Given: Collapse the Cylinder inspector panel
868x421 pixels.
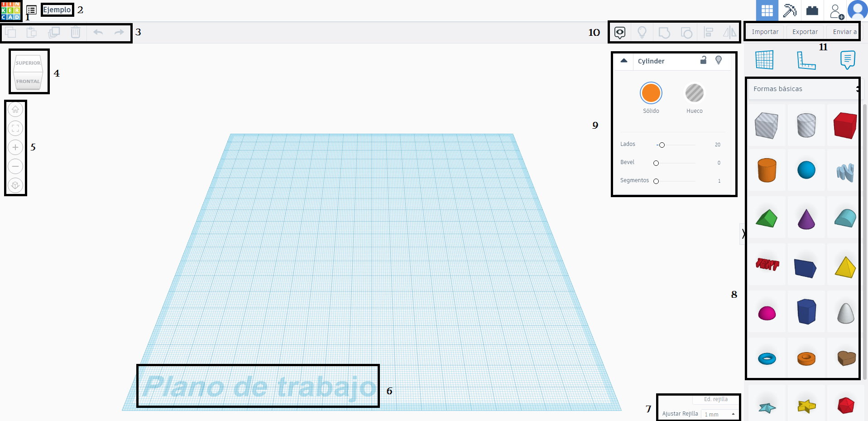Looking at the screenshot, I should coord(624,61).
